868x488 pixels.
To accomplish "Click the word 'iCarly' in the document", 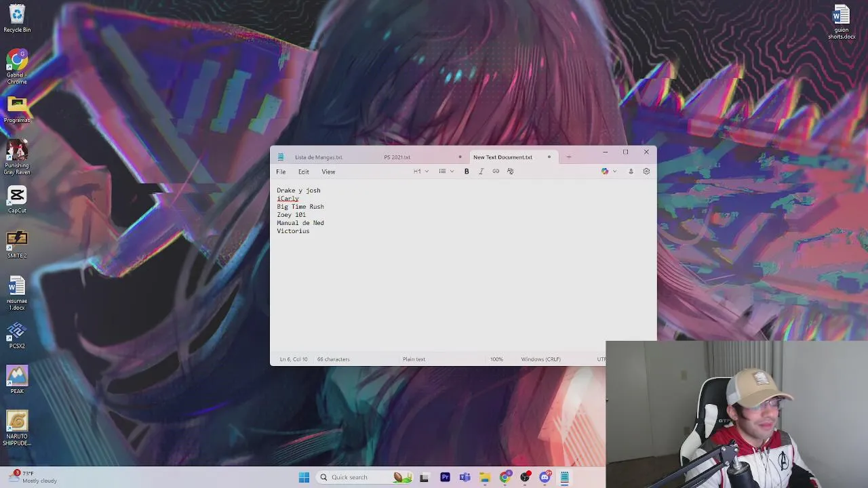I will [288, 199].
